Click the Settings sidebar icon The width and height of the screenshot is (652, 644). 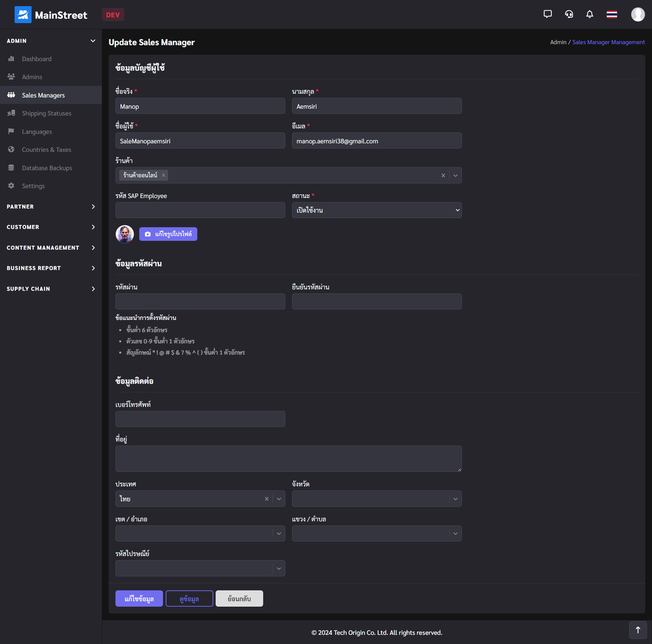(10, 186)
